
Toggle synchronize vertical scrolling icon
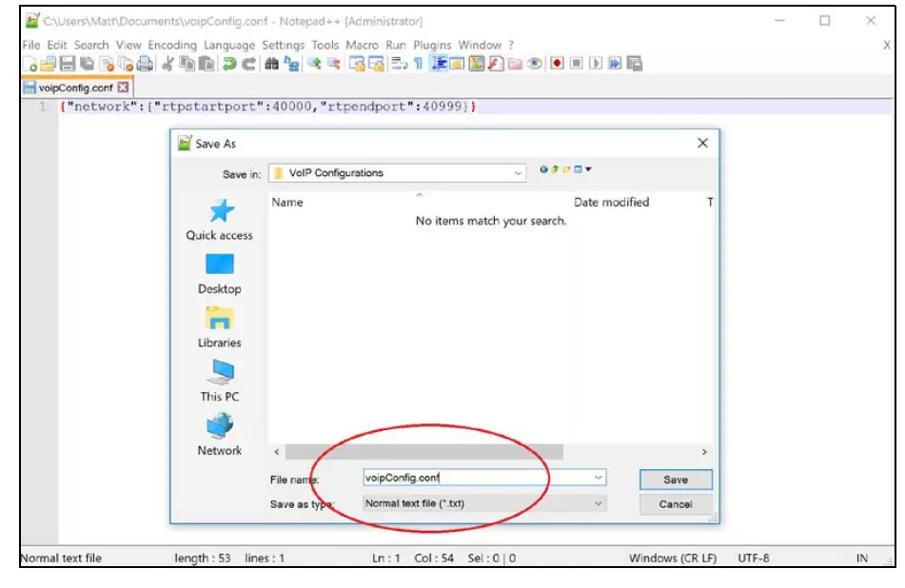pos(357,64)
